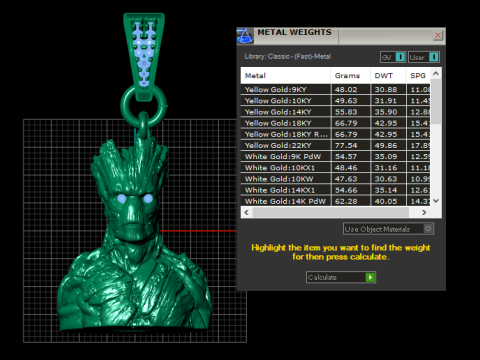Click the 54.57 grams value
The height and width of the screenshot is (360, 480).
click(x=346, y=157)
